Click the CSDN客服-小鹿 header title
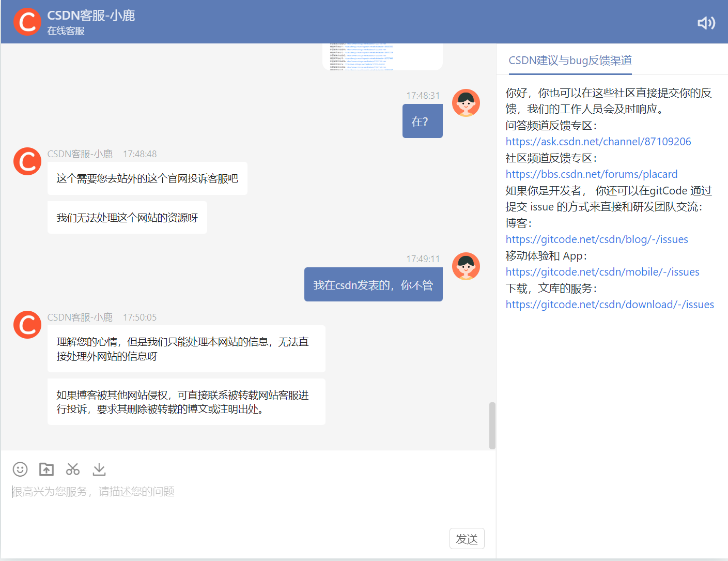The image size is (728, 561). pyautogui.click(x=91, y=16)
